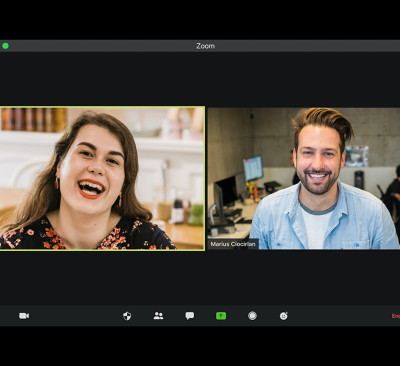Image resolution: width=400 pixels, height=366 pixels.
Task: Click the green window control dot
Action: click(5, 46)
